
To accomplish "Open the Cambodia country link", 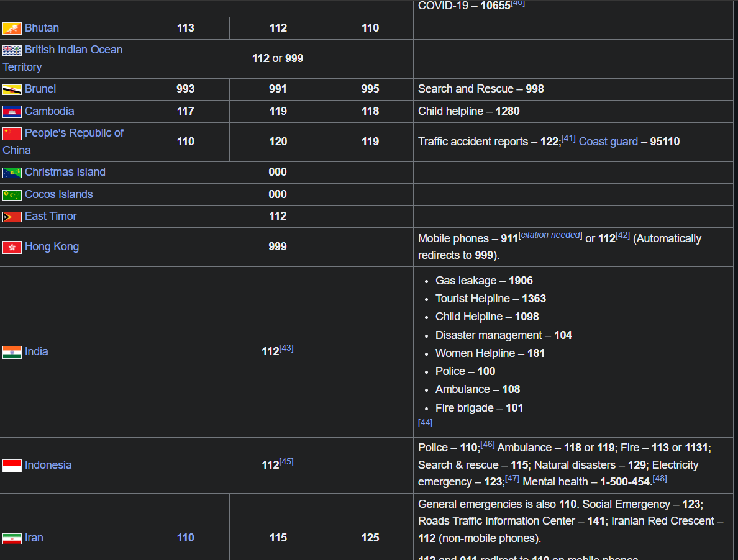I will pos(50,111).
